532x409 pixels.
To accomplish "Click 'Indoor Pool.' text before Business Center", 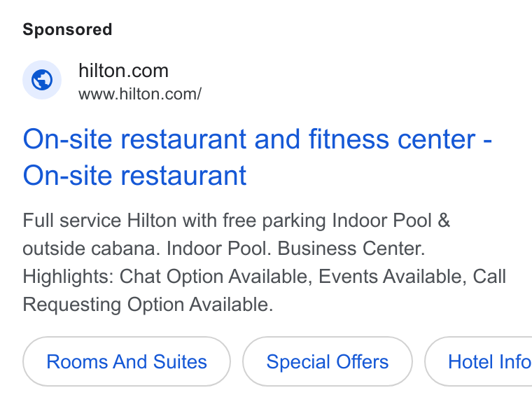I will coord(219,249).
